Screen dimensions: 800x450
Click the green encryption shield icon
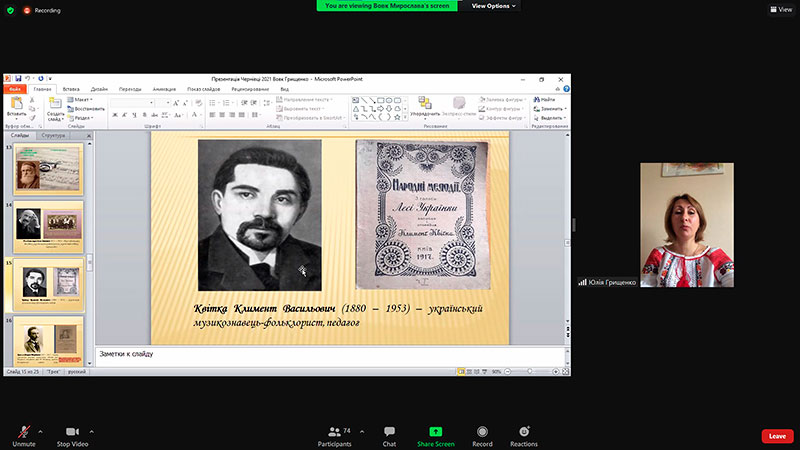[10, 10]
